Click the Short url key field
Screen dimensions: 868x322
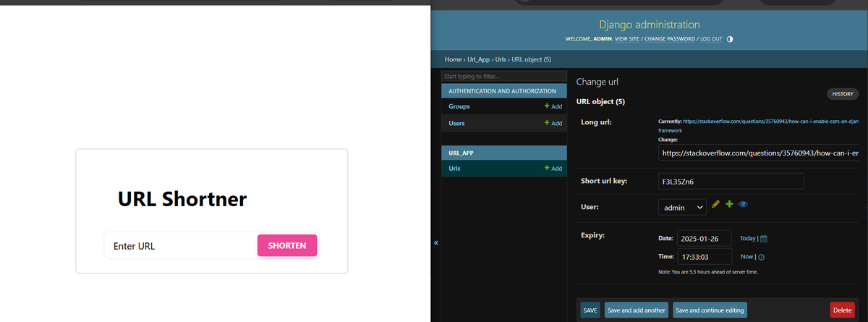click(x=731, y=181)
